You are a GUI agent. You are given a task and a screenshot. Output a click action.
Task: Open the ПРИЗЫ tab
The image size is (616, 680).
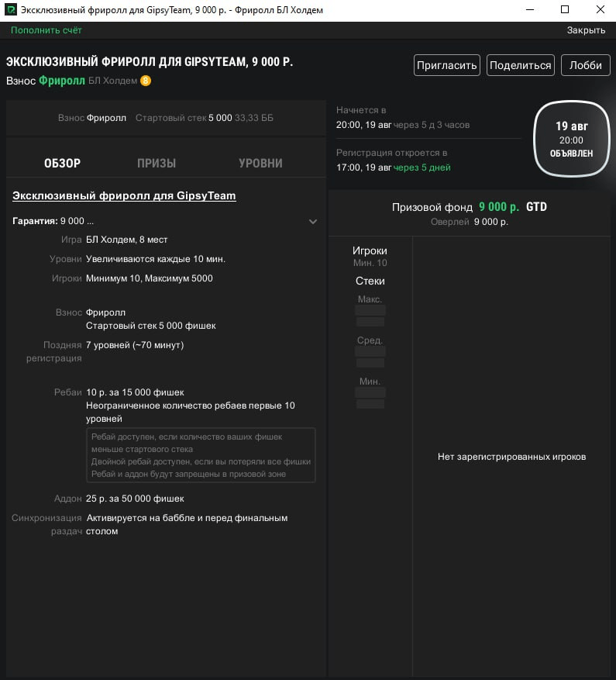[157, 163]
